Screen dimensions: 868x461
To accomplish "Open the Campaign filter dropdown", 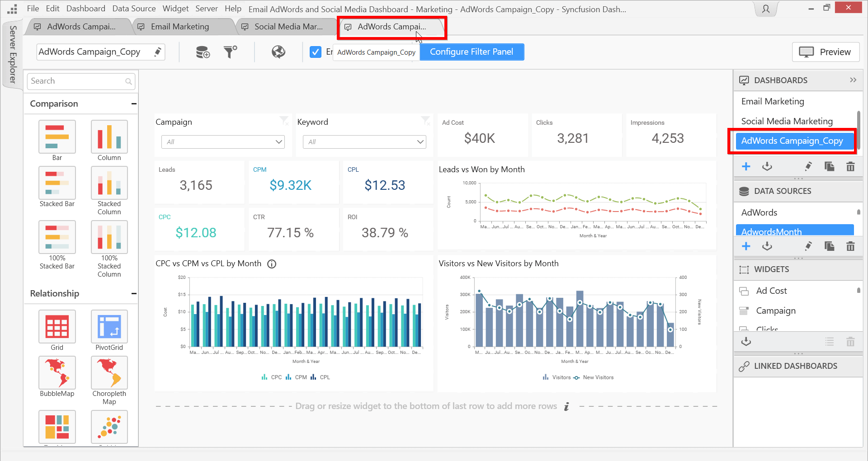I will pyautogui.click(x=223, y=142).
